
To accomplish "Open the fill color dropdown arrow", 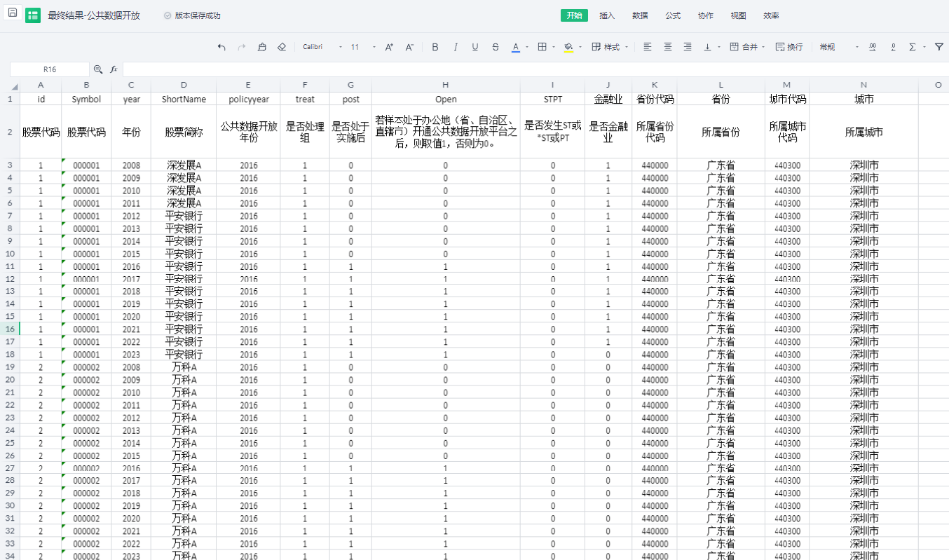I will click(x=580, y=47).
